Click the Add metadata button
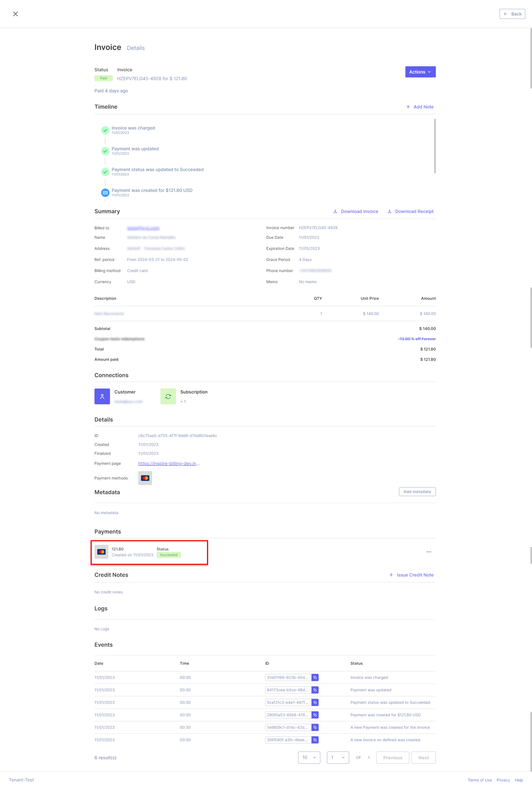Image resolution: width=532 pixels, height=787 pixels. [x=417, y=491]
